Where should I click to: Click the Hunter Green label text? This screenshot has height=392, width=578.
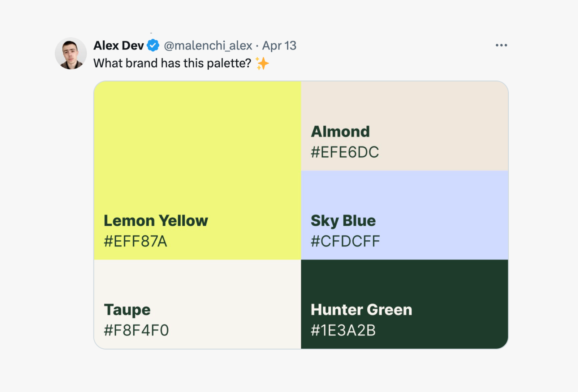[x=361, y=309]
